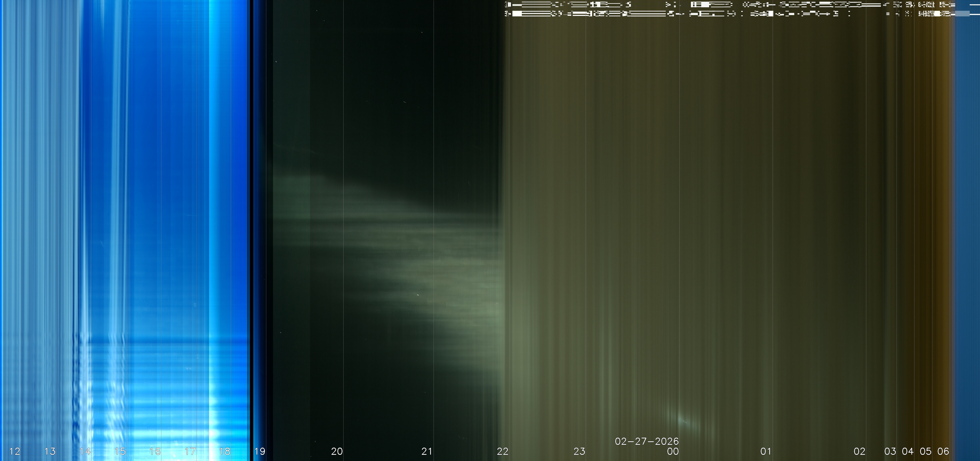Click the 14 hour marker
The height and width of the screenshot is (461, 980).
pos(85,451)
